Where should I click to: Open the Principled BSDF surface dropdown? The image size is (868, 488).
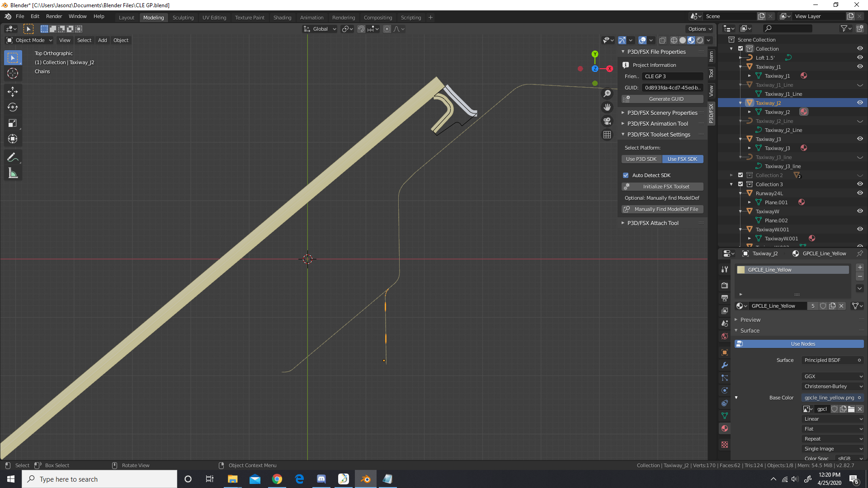pyautogui.click(x=832, y=360)
